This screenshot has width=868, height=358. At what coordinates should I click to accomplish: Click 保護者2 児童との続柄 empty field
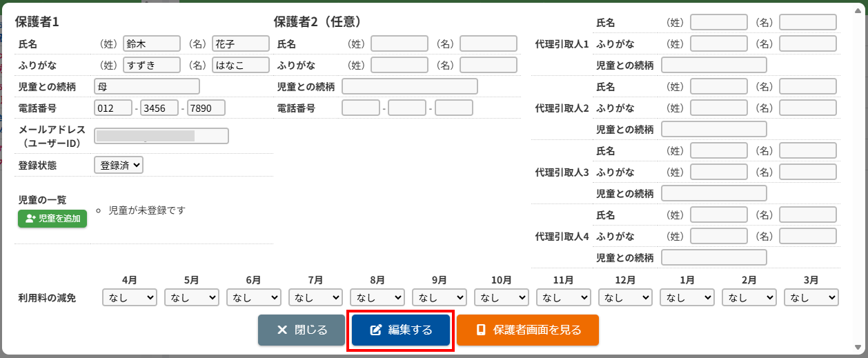[x=410, y=86]
